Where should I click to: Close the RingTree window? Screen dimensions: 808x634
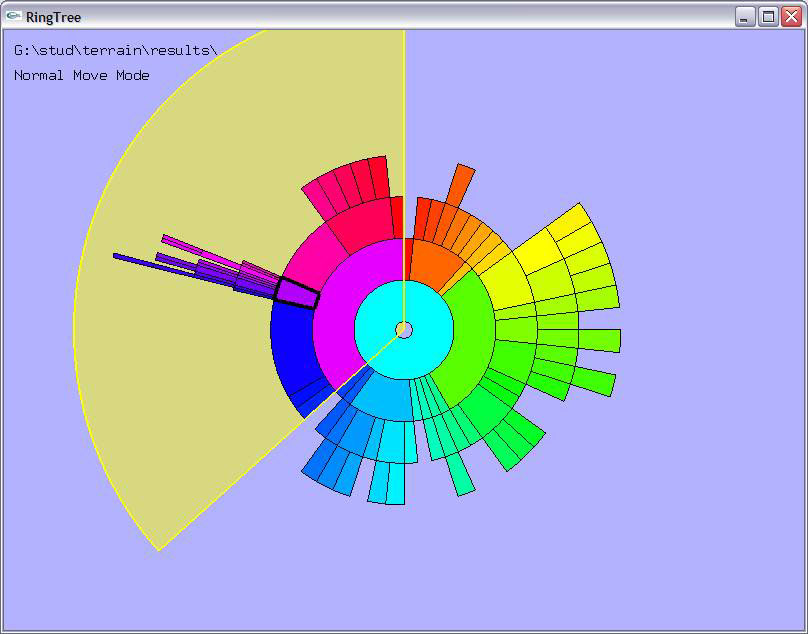pos(791,17)
